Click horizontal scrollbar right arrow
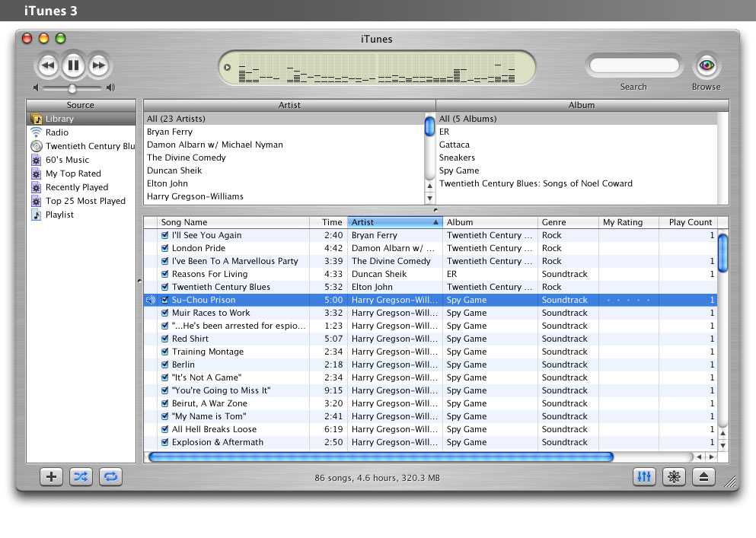 point(712,457)
